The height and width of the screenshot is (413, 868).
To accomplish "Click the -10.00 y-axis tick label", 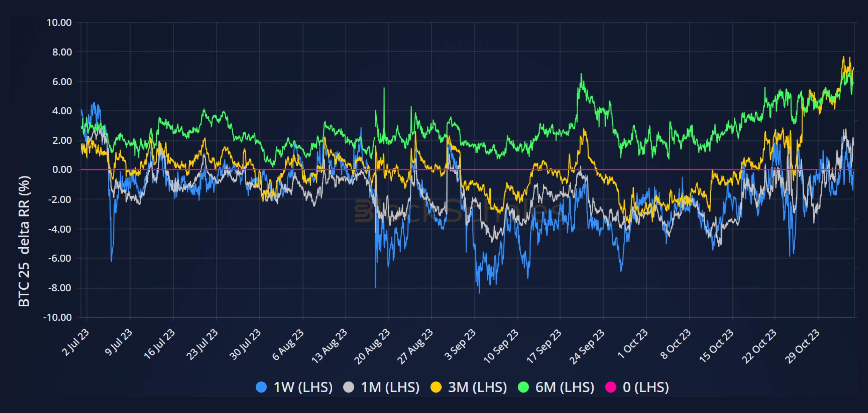I will coord(58,317).
